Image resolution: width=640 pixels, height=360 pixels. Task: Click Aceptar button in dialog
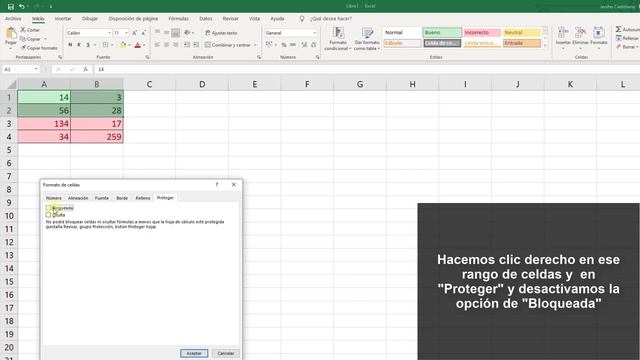(x=194, y=353)
